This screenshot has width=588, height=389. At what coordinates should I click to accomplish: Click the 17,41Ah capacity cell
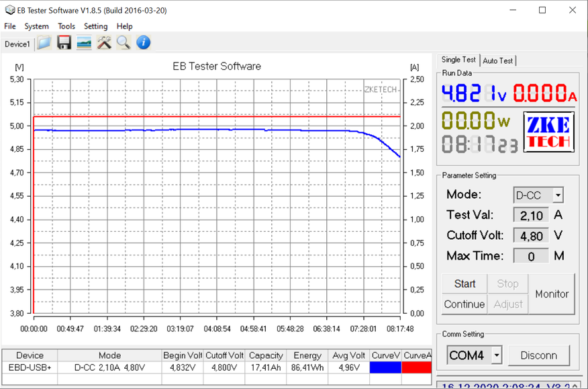[x=266, y=368]
